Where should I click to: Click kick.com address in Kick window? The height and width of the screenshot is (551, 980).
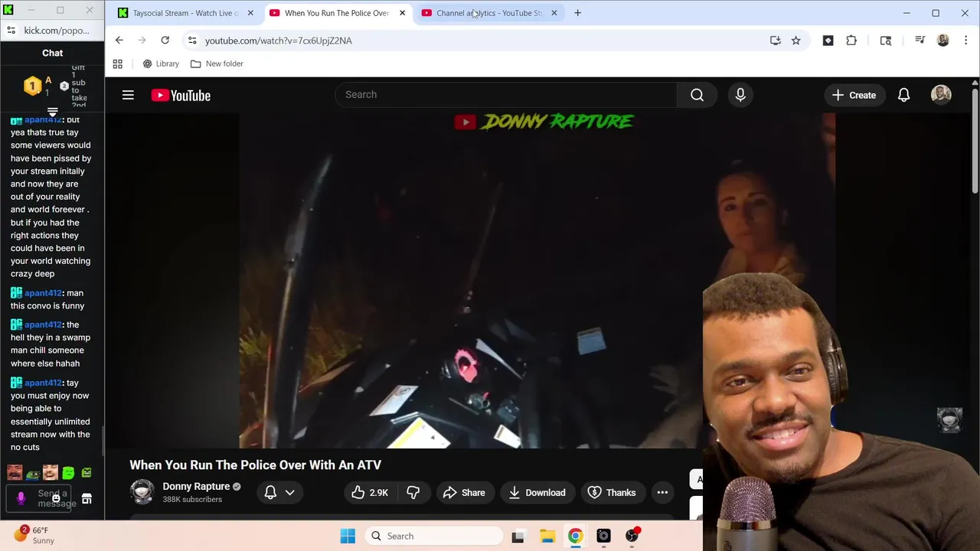click(x=57, y=31)
